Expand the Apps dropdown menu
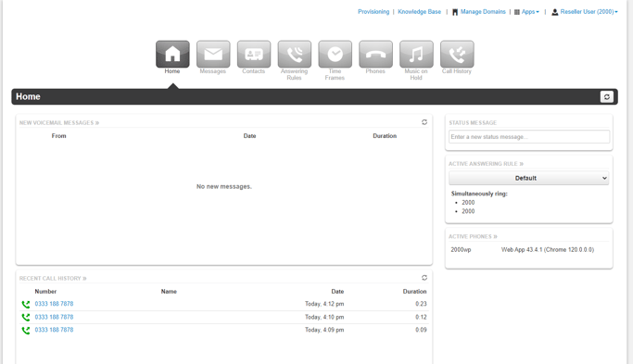This screenshot has width=633, height=364. coord(526,12)
